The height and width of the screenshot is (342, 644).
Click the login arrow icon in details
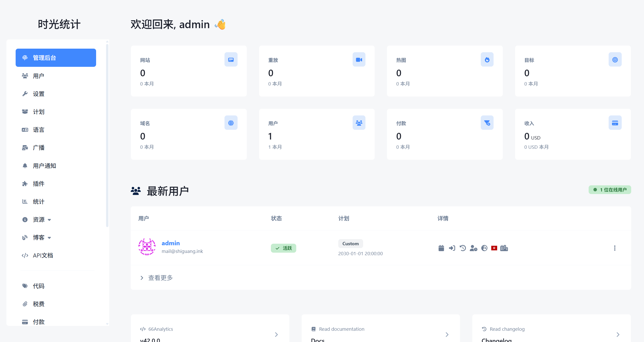point(452,248)
